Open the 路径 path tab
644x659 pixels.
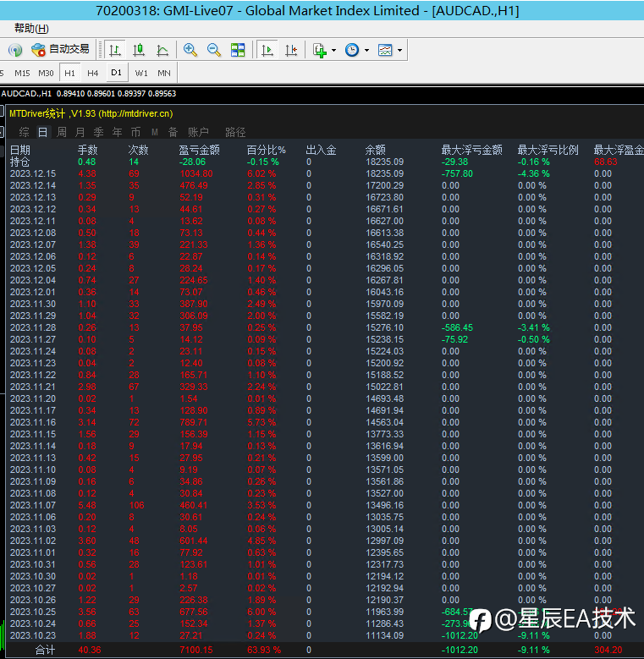(235, 132)
